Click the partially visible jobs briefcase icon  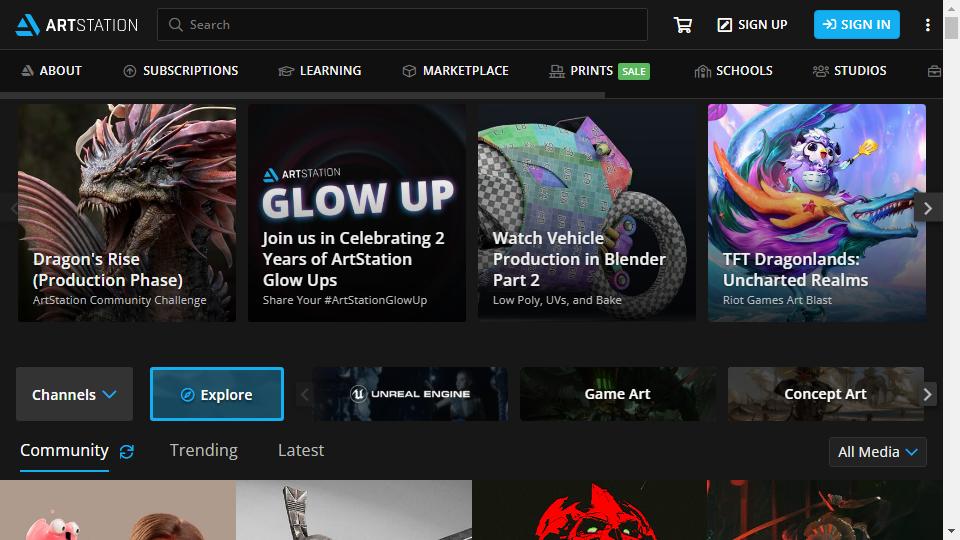pyautogui.click(x=934, y=71)
